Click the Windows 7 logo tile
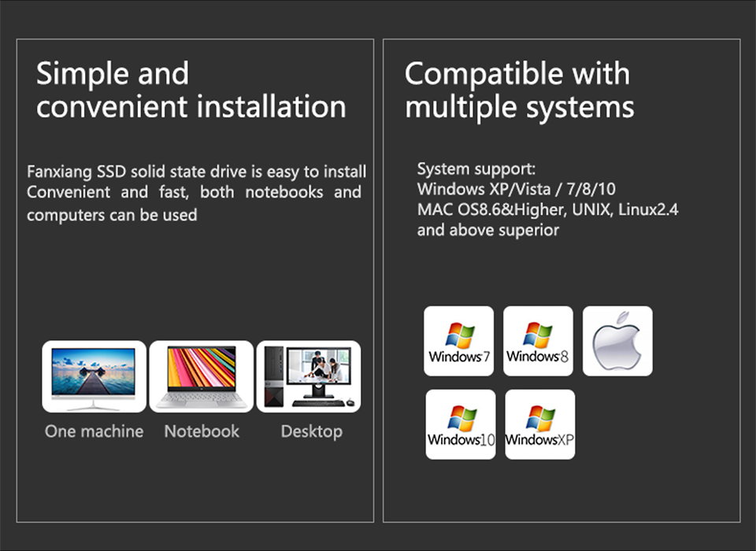Screen dimensions: 756x551 pos(458,341)
